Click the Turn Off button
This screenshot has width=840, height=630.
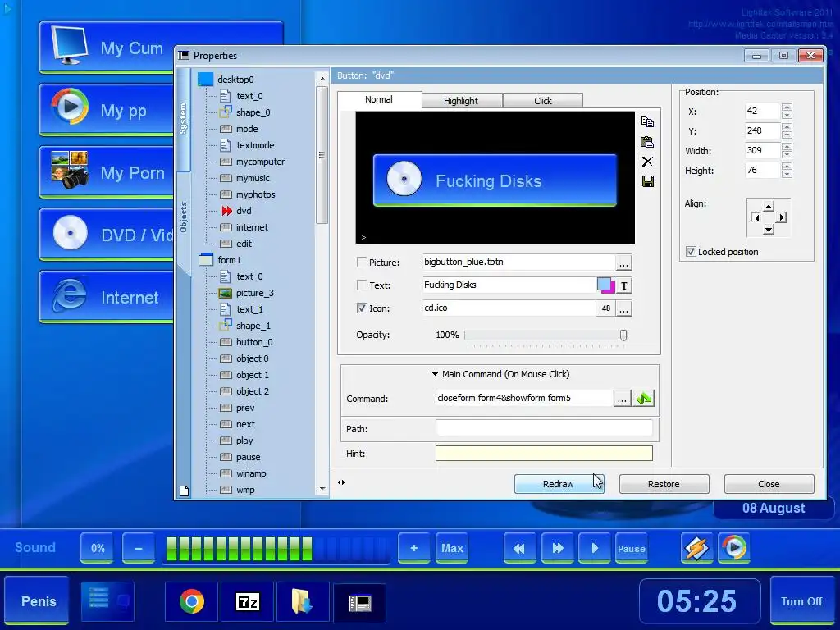tap(801, 601)
